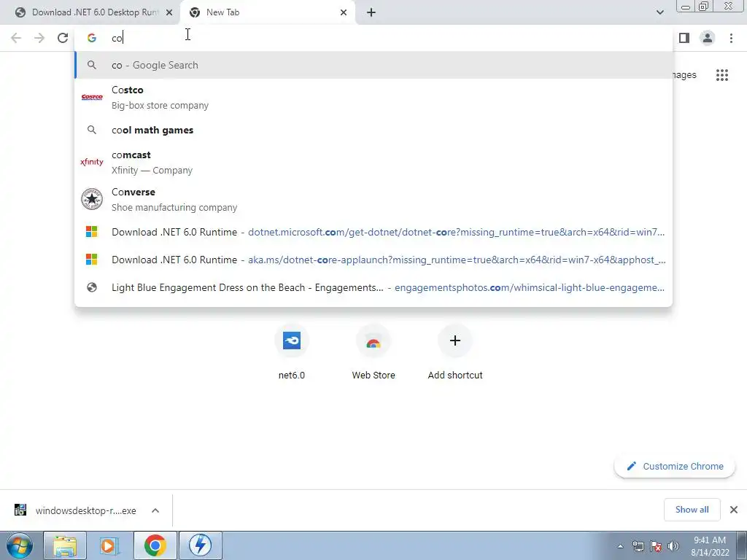Open a new tab with plus button

(x=371, y=12)
